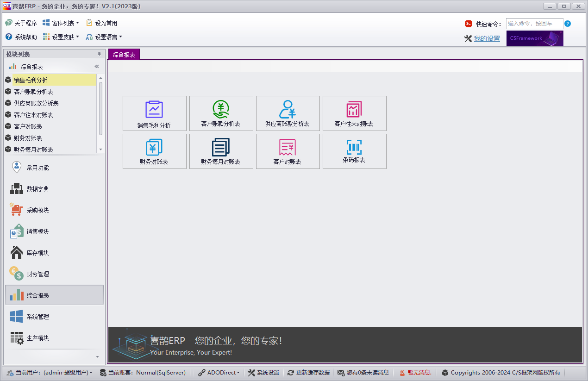The image size is (588, 381).
Task: Open the 财务每月对账表 report tile
Action: coord(221,151)
